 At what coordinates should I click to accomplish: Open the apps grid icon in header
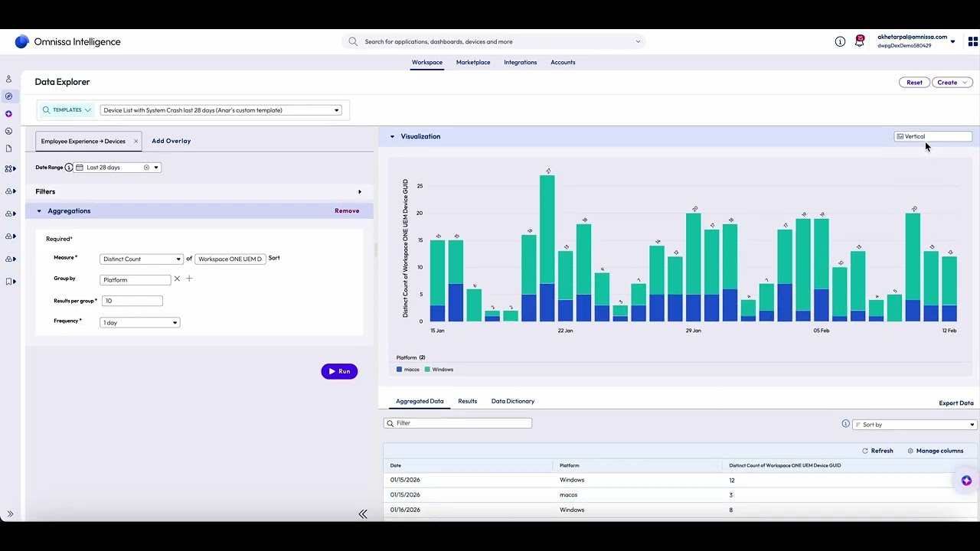(x=973, y=42)
